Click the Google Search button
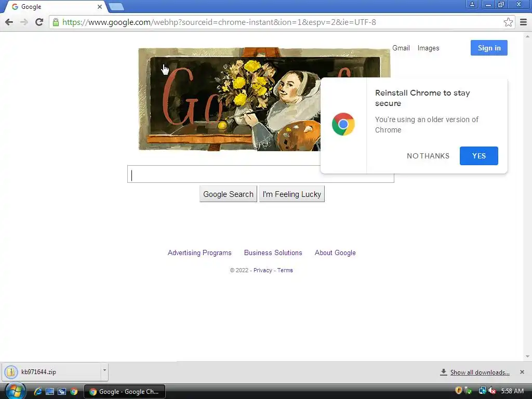Viewport: 532px width, 399px height. click(x=229, y=194)
